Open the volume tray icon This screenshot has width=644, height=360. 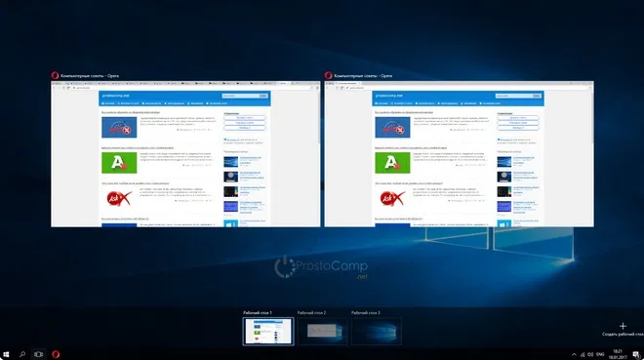pyautogui.click(x=590, y=355)
